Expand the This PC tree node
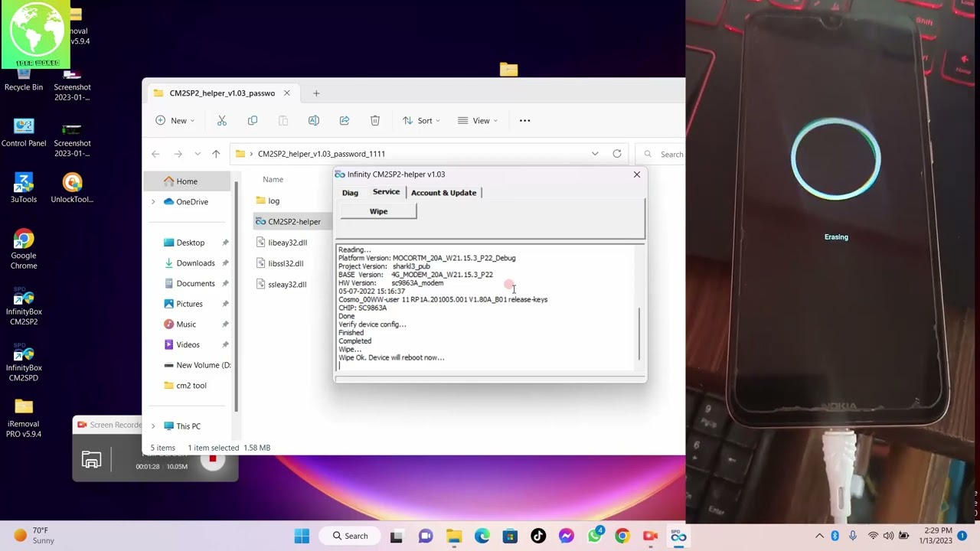Image resolution: width=980 pixels, height=551 pixels. coord(153,426)
